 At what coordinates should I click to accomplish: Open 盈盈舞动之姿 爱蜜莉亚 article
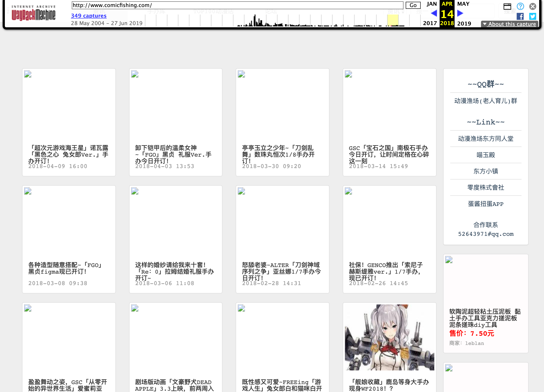68,385
